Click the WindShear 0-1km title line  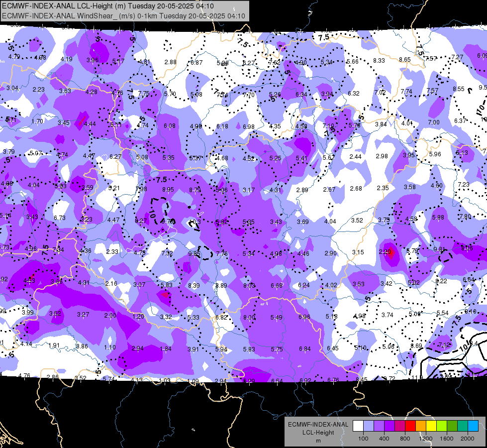click(x=123, y=16)
